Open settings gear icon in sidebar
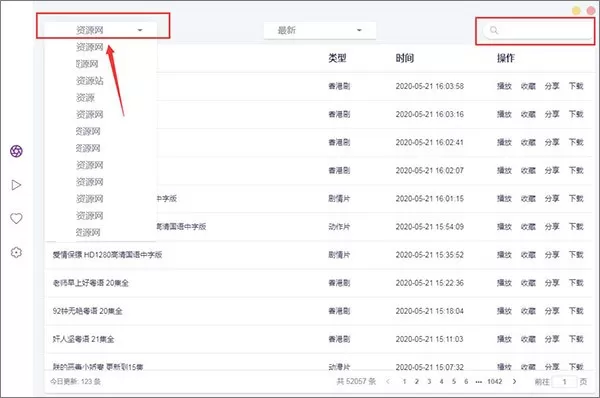Screen dimensions: 600x398 click(16, 252)
